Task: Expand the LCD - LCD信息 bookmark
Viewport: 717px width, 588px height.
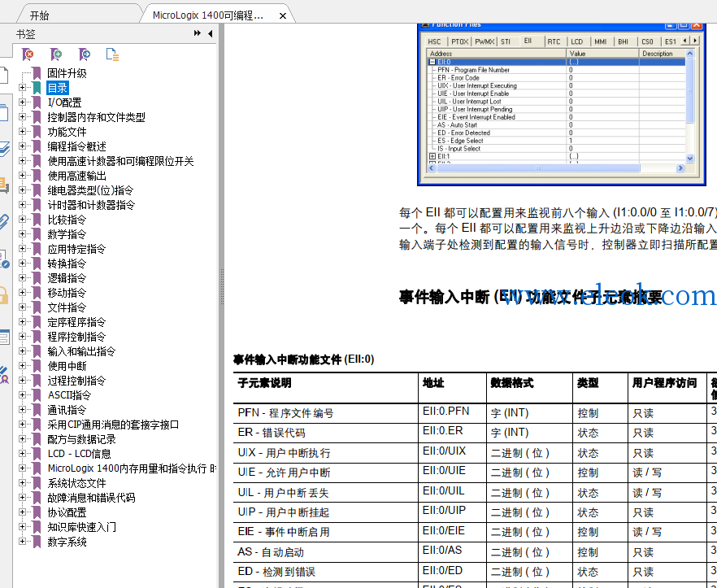Action: coord(22,454)
